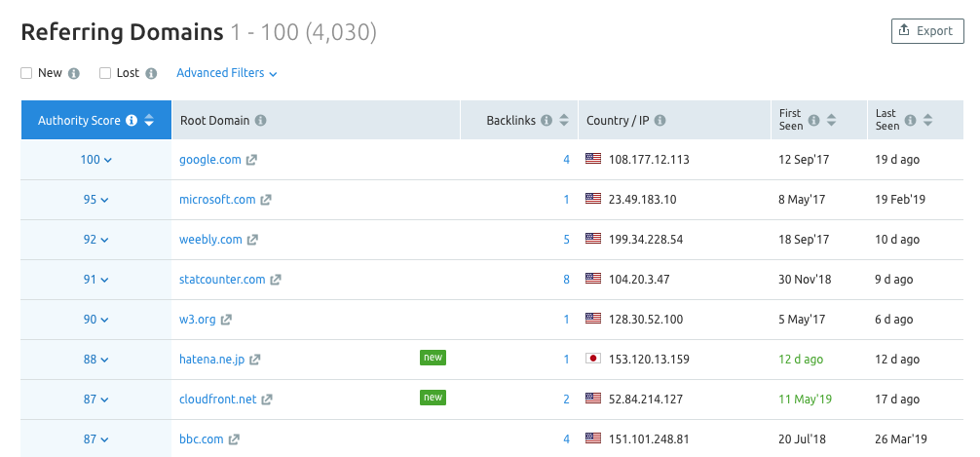Show Root Domain info tooltip
This screenshot has width=980, height=457.
261,121
